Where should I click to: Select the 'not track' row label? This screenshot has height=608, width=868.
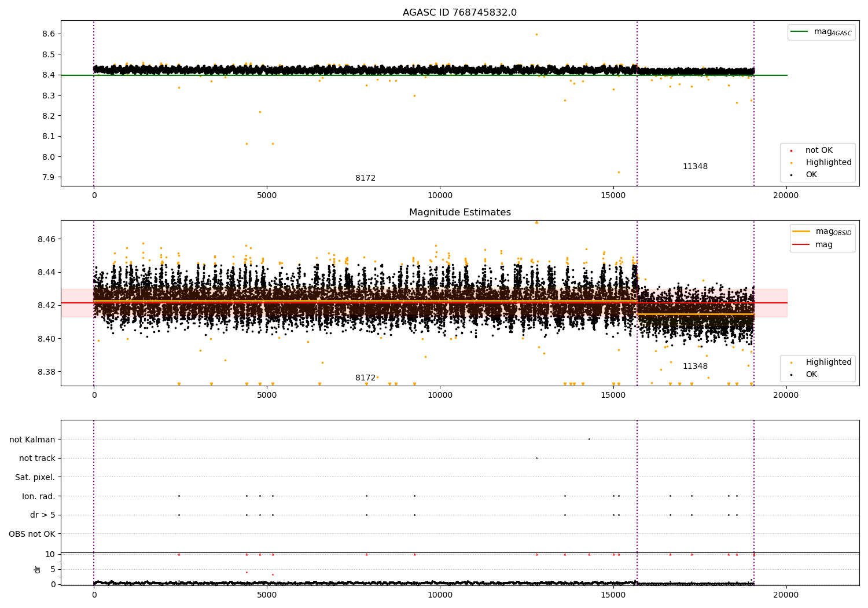pyautogui.click(x=37, y=459)
